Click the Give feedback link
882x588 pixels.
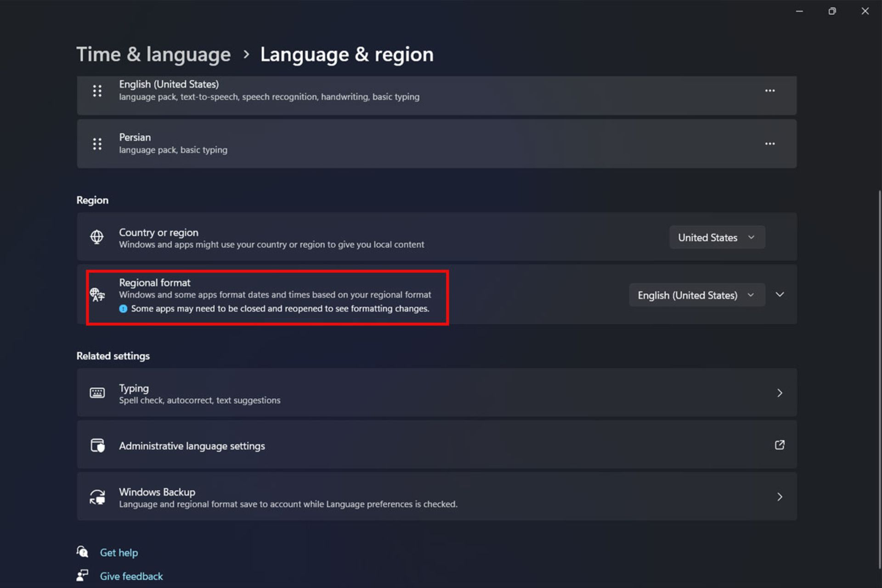tap(131, 576)
